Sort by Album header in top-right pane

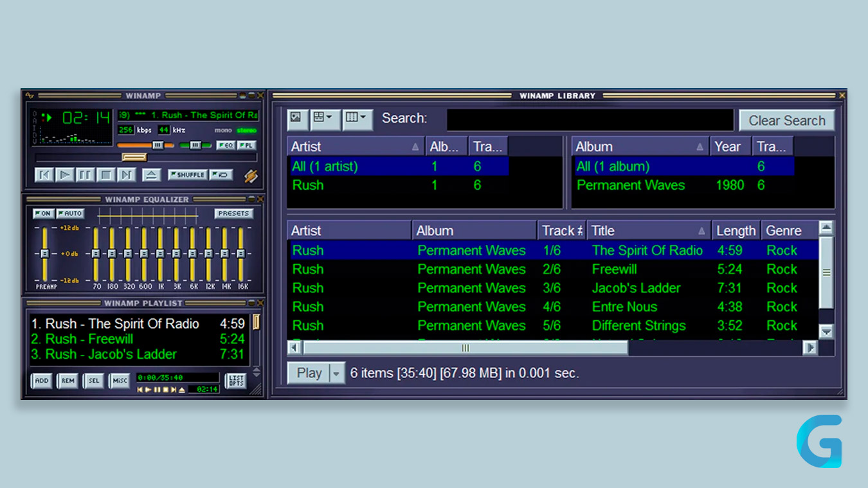640,147
